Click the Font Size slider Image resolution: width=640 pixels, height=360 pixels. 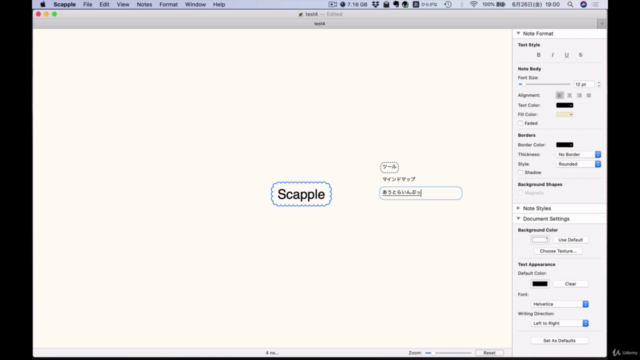544,84
